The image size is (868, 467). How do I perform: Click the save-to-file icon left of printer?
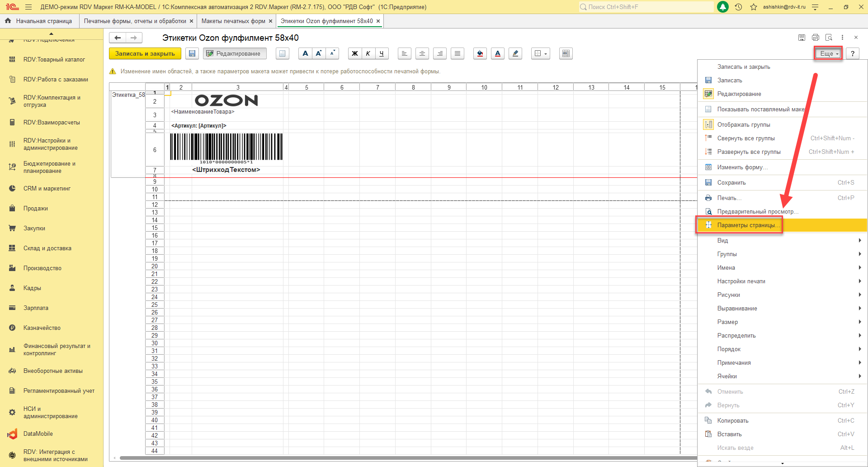coord(802,38)
